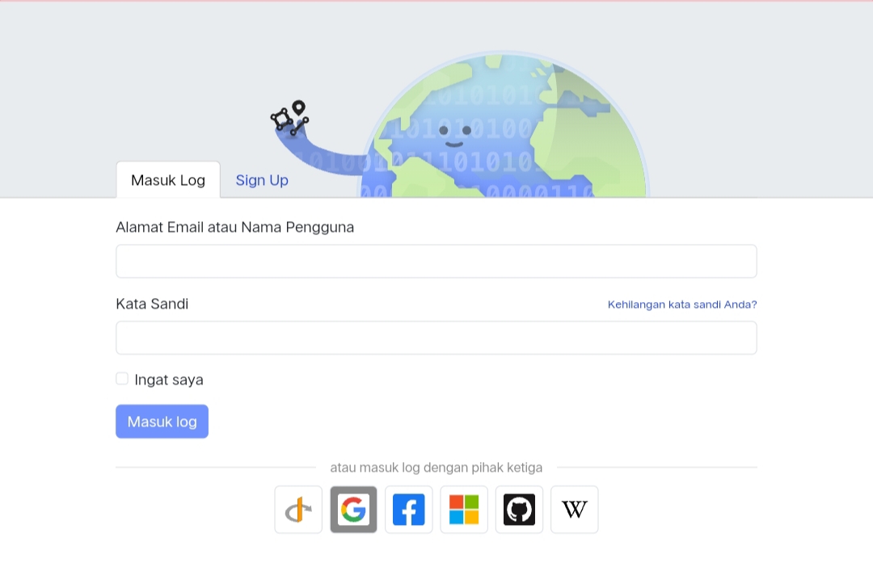Viewport: 873px width, 588px height.
Task: Focus the email or username input field
Action: coord(436,261)
